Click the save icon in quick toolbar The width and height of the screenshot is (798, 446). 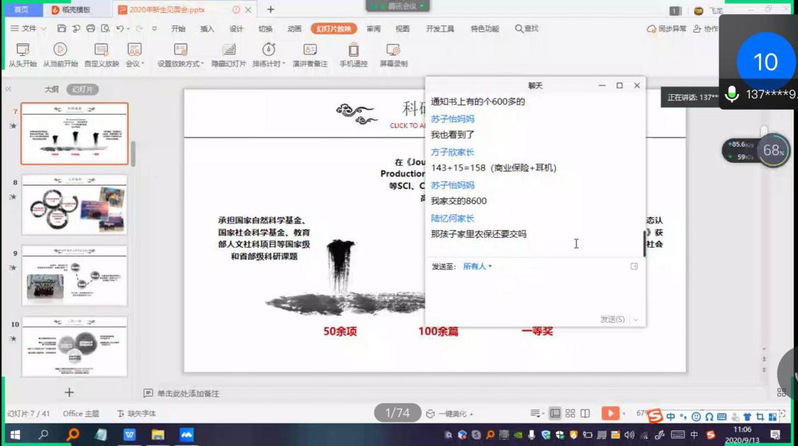coord(61,29)
